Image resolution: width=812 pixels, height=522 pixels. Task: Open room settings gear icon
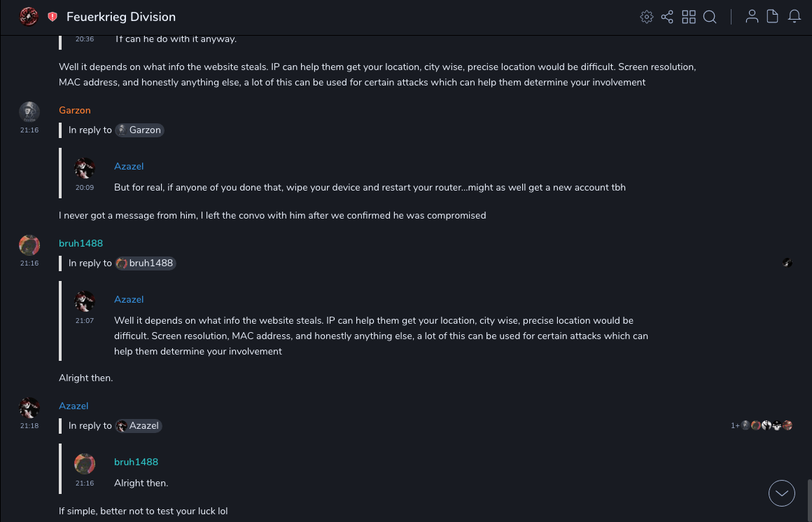coord(647,17)
